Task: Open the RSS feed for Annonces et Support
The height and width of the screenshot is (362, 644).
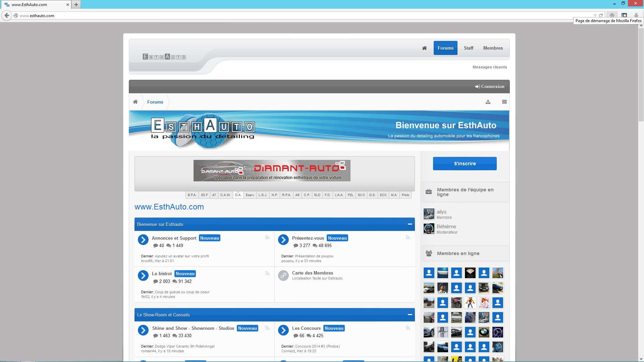Action: (267, 238)
